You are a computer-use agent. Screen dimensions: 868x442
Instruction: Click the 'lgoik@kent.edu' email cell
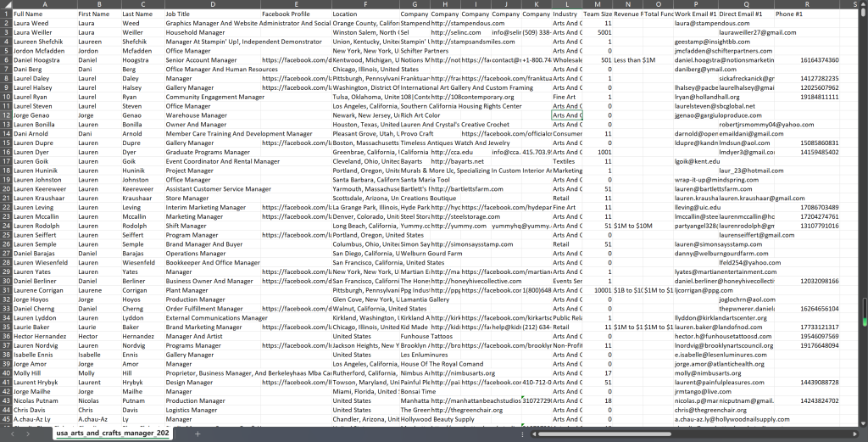[x=697, y=161]
